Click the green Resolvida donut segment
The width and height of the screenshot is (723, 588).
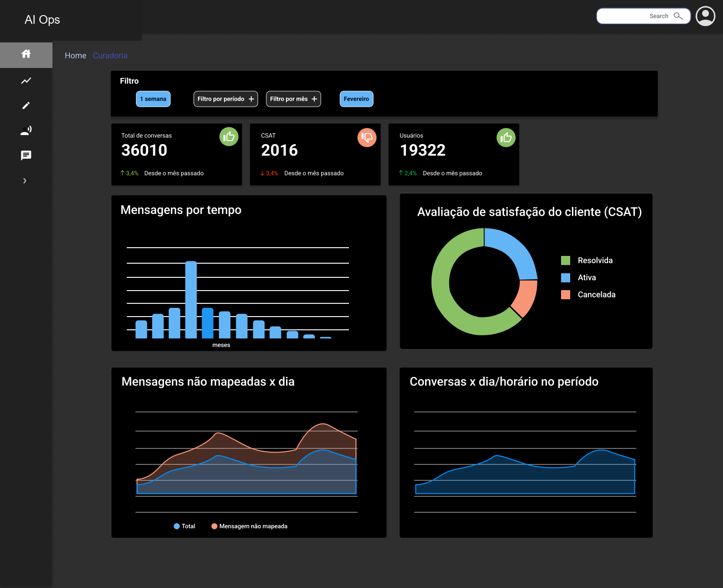click(x=441, y=281)
